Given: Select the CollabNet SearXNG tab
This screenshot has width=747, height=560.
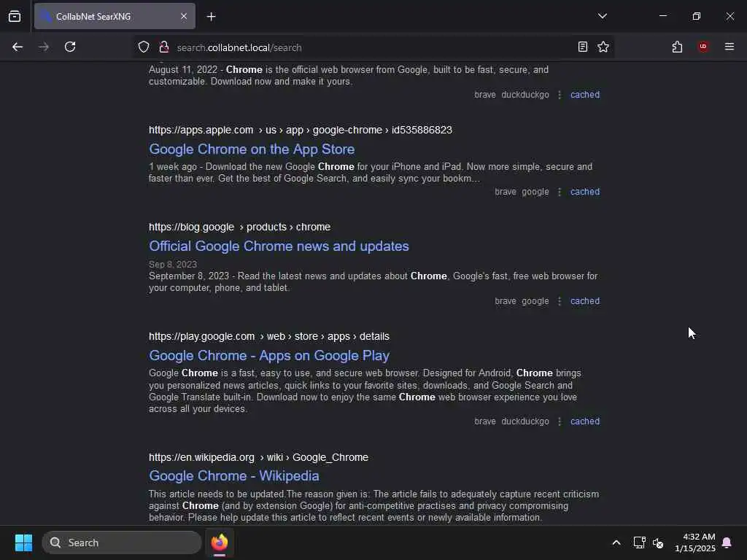Looking at the screenshot, I should coord(115,17).
